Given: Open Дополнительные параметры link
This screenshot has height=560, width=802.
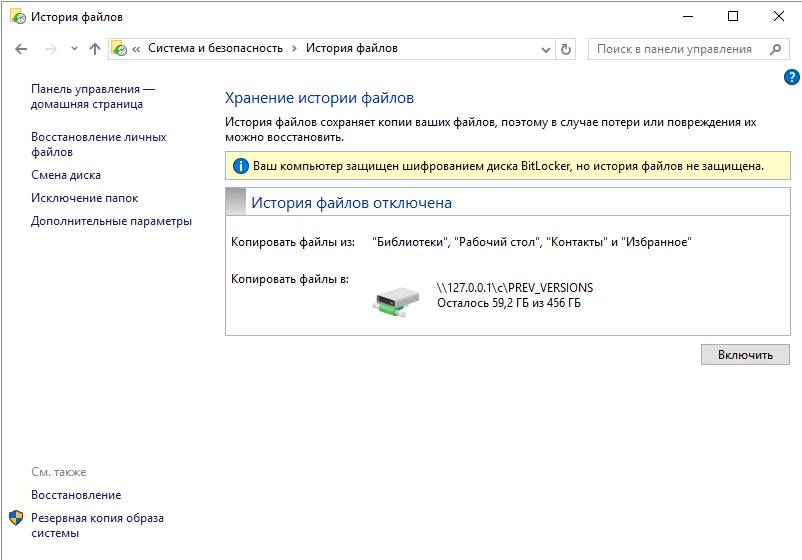Looking at the screenshot, I should [x=111, y=221].
